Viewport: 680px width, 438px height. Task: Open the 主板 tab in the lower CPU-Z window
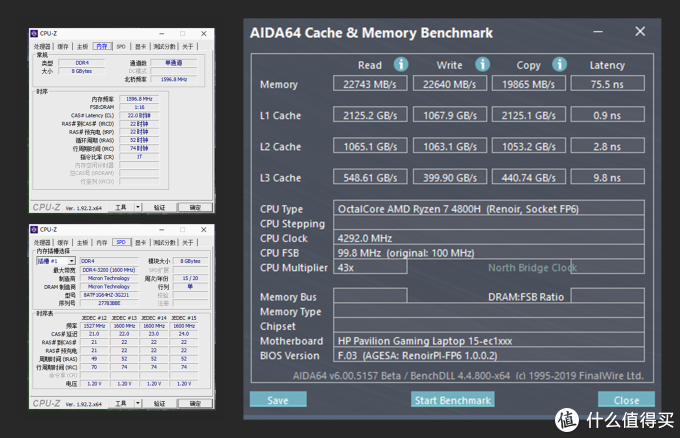point(82,242)
